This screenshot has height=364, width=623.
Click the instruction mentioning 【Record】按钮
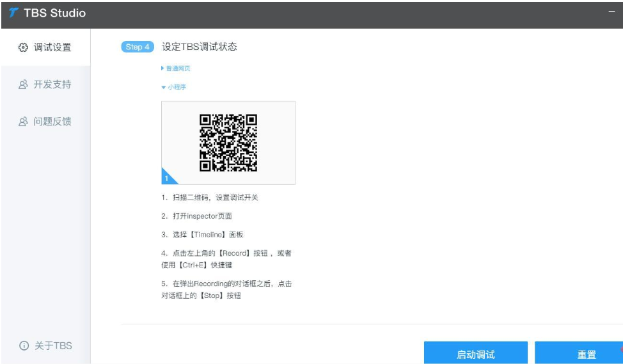click(226, 259)
